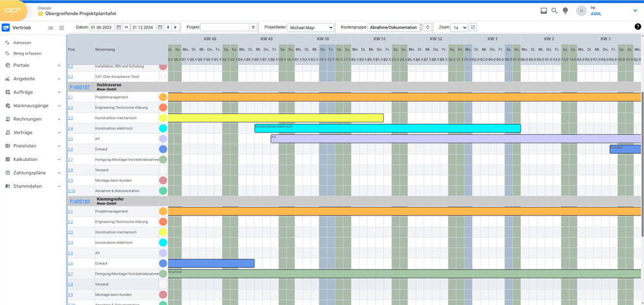
Task: Expand the user account chevron next to ASOL
Action: point(635,10)
